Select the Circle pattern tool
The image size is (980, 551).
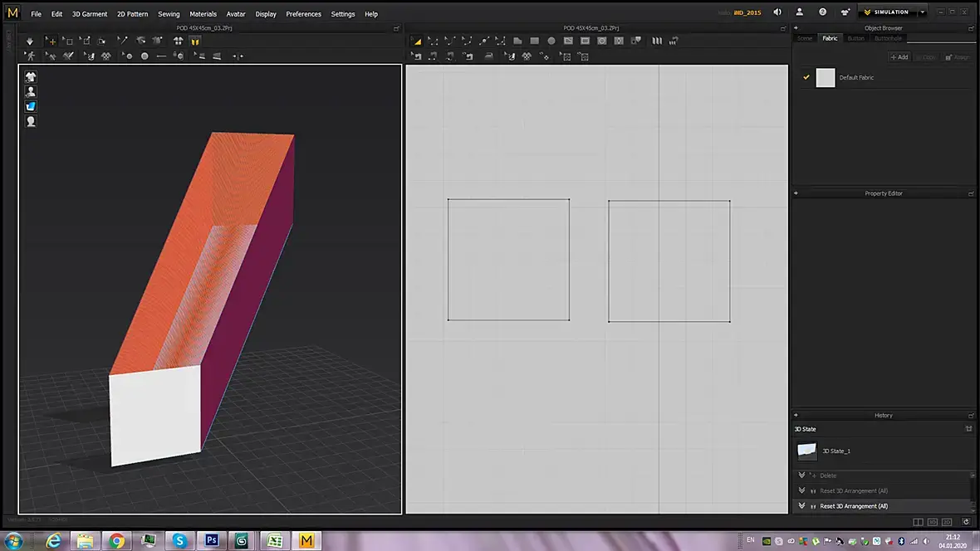click(x=551, y=41)
